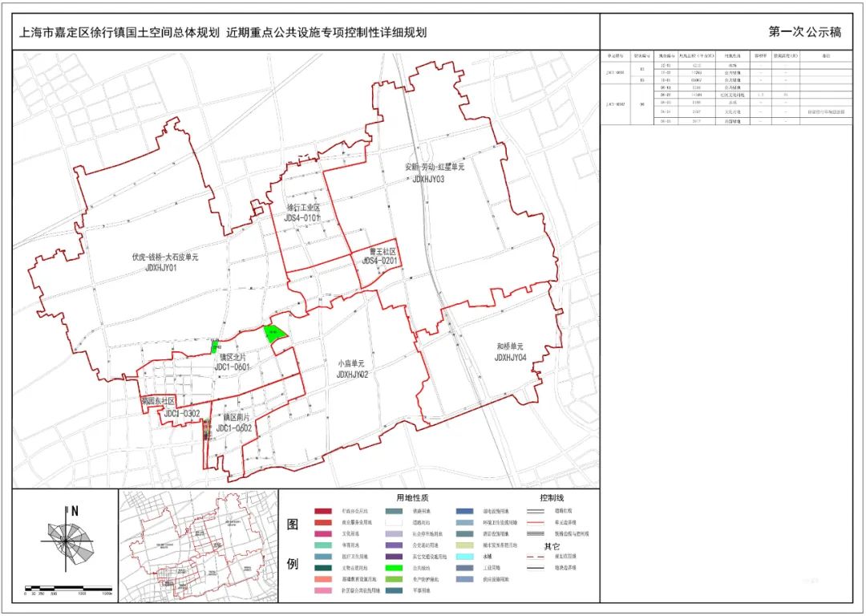Click the table header row

(726, 56)
